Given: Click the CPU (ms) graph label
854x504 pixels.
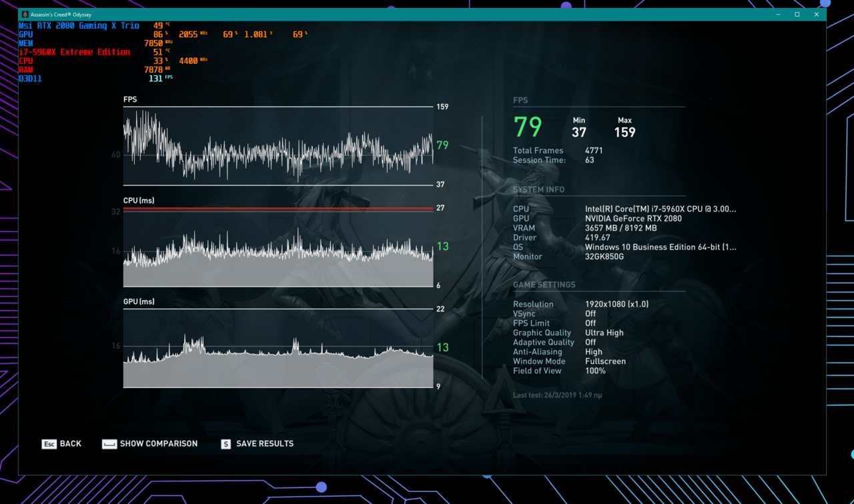Looking at the screenshot, I should tap(139, 201).
